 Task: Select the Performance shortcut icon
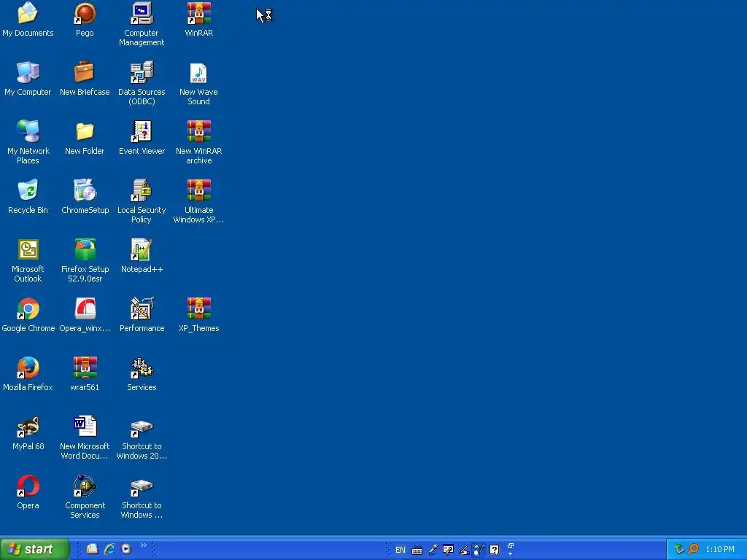coord(142,315)
